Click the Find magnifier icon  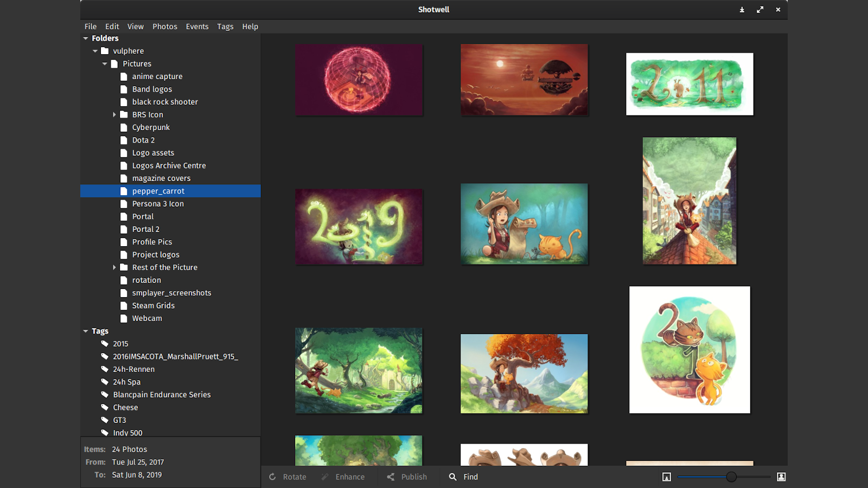[x=452, y=477]
